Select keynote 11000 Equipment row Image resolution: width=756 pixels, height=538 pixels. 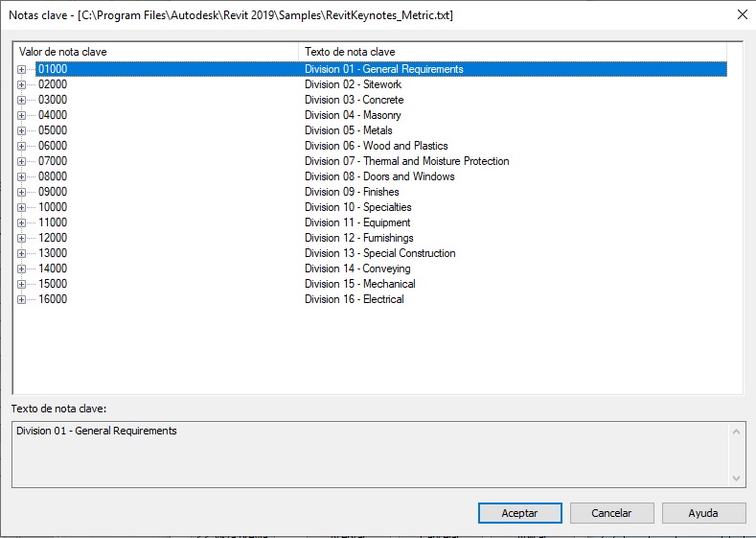53,222
